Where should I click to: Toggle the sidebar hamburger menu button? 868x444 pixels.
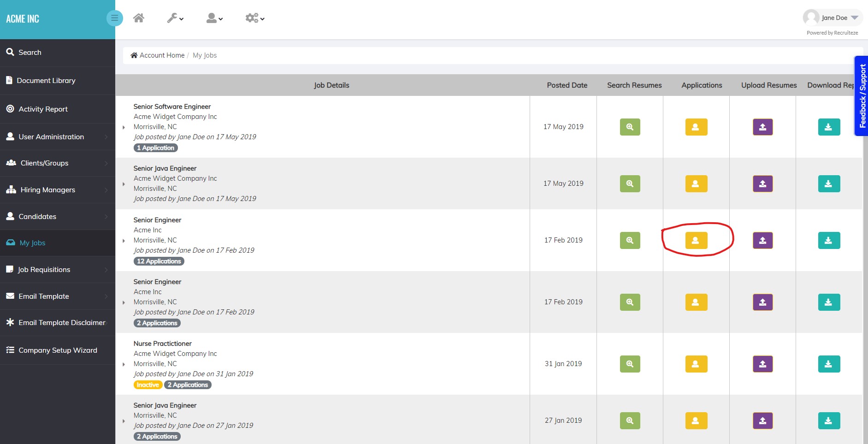[x=114, y=18]
